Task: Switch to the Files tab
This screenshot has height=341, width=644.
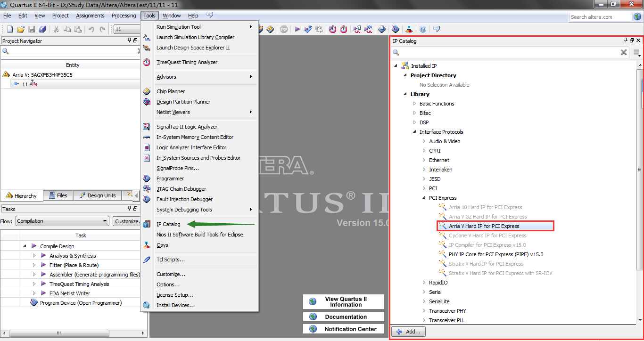Action: (58, 195)
